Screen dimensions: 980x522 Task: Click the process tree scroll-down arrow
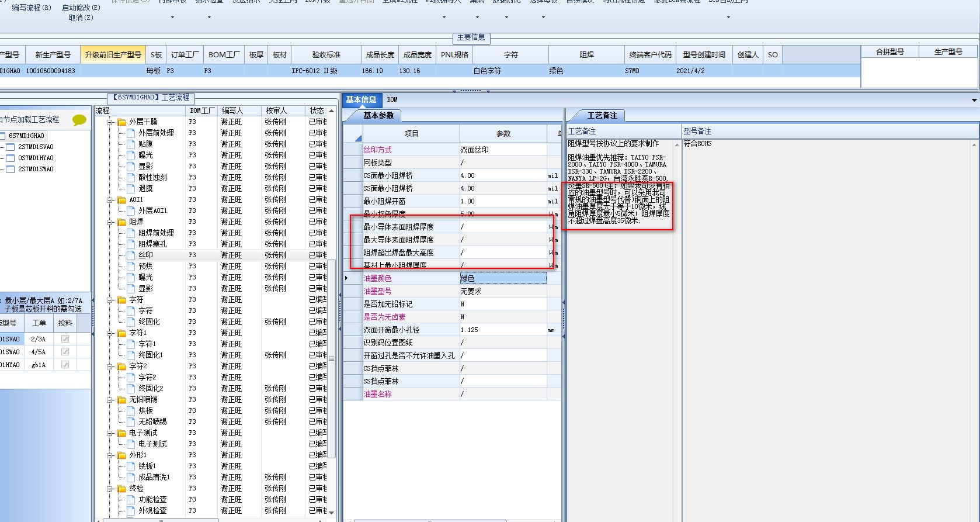tap(331, 512)
